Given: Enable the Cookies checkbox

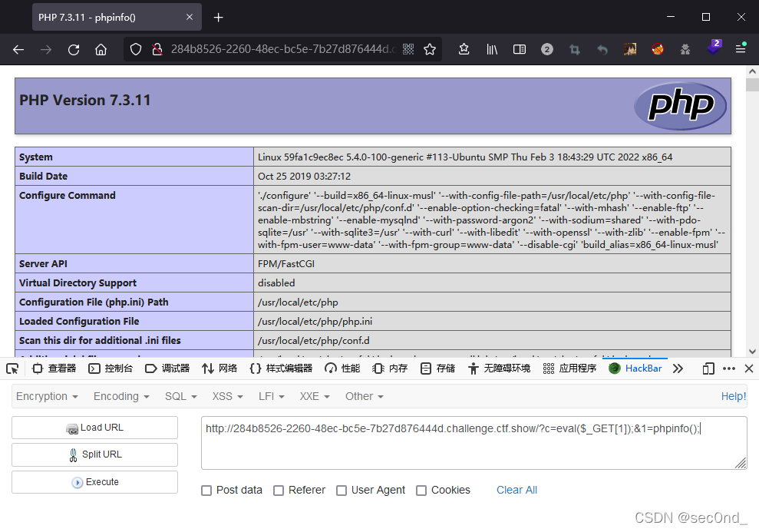Looking at the screenshot, I should [x=421, y=491].
